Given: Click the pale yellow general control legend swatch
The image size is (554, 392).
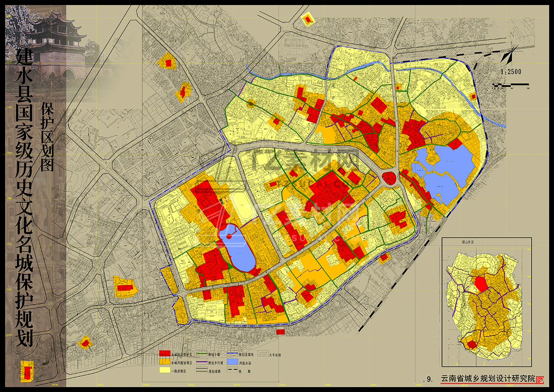Looking at the screenshot, I should (164, 370).
